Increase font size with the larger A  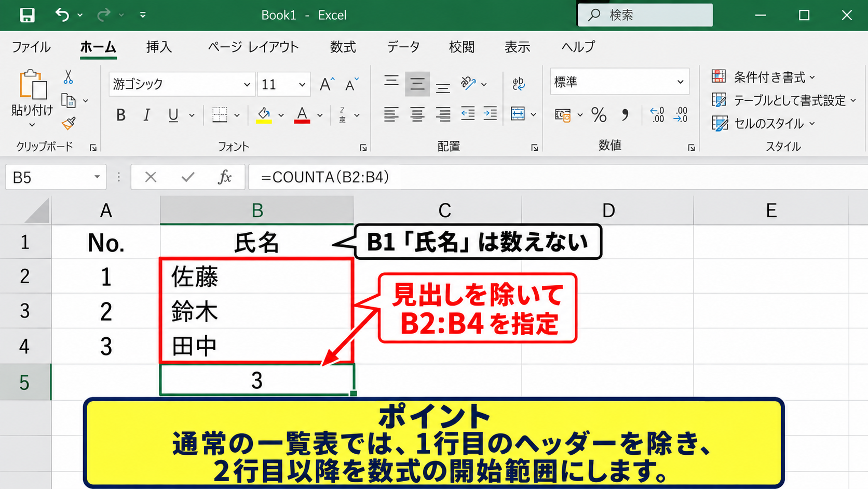[327, 84]
